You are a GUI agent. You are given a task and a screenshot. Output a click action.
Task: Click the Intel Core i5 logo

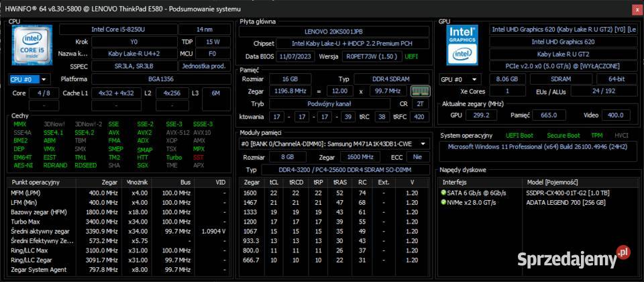[32, 45]
